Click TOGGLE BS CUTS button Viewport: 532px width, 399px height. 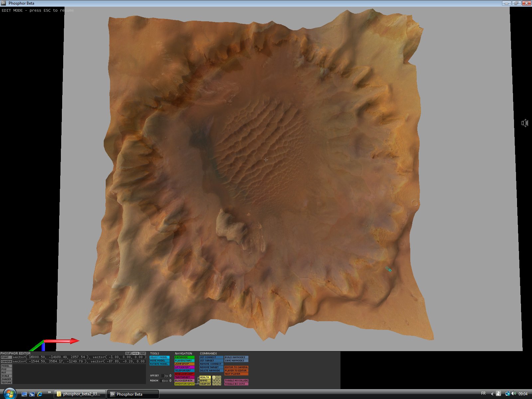pyautogui.click(x=236, y=384)
